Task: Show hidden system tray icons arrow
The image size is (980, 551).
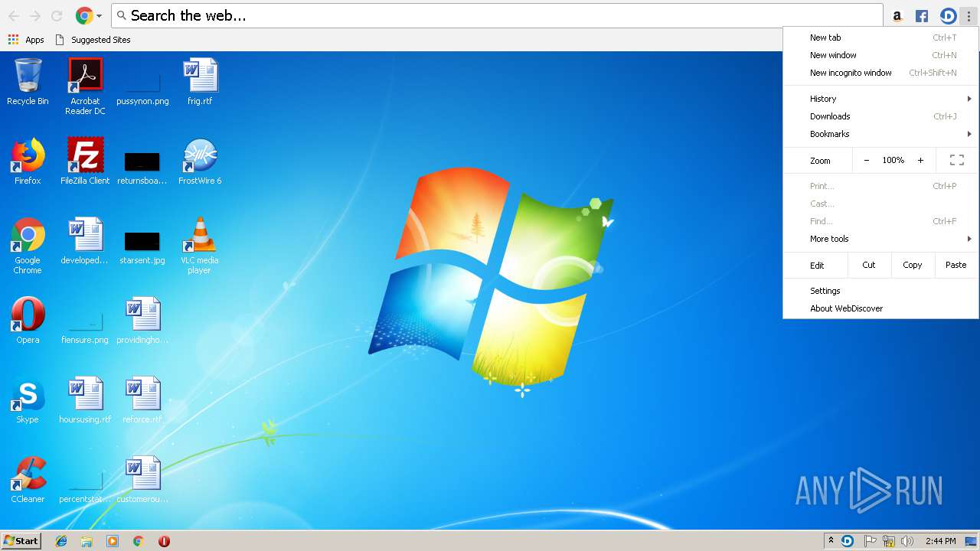Action: 831,541
